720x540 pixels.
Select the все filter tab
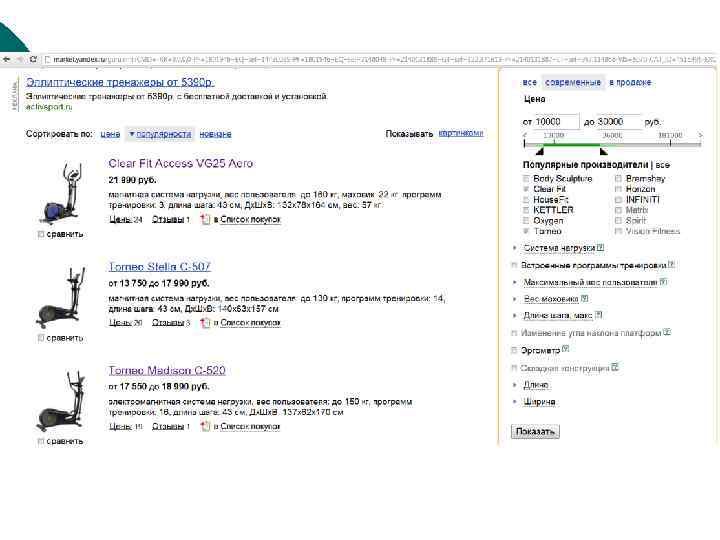click(529, 82)
